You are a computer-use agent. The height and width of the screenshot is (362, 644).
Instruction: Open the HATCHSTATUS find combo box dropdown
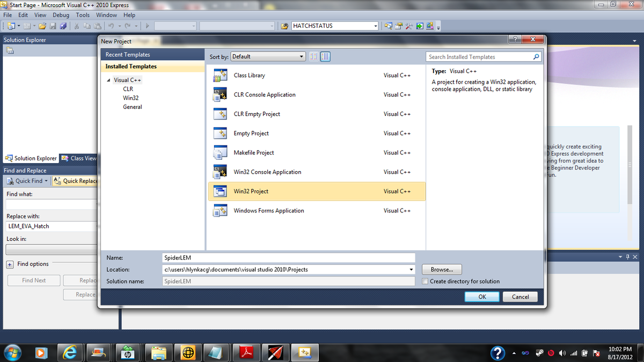tap(376, 26)
